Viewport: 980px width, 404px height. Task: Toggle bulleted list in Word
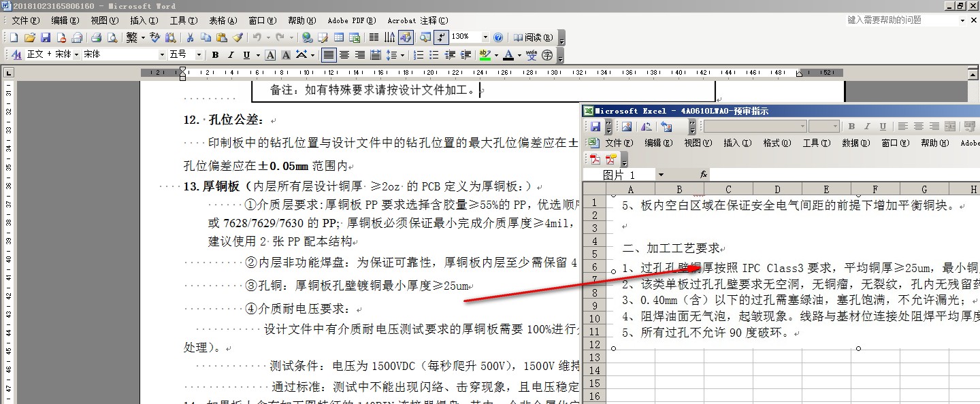pos(434,54)
